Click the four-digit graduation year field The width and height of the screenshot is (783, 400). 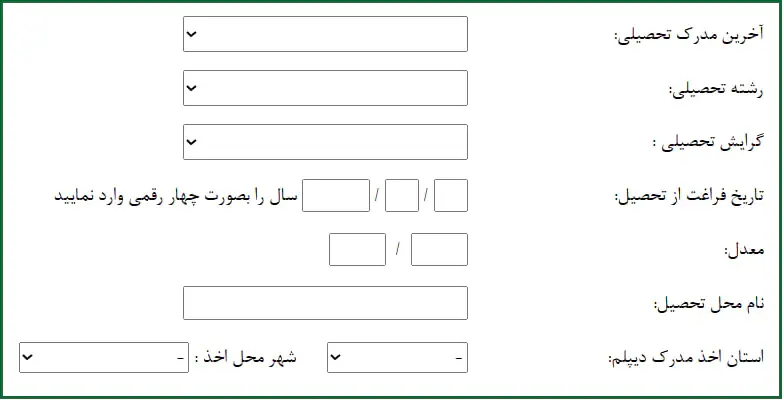pos(336,195)
